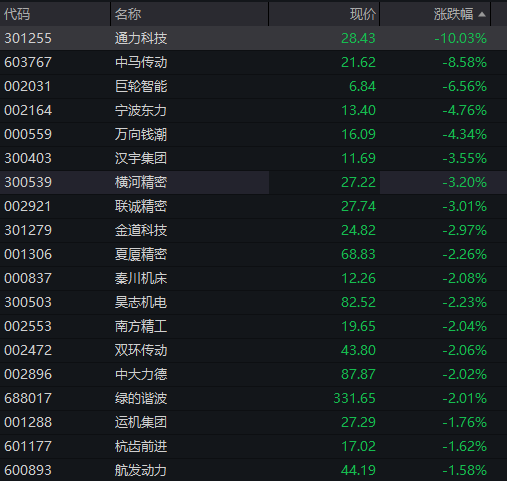Click price 331.65

[x=354, y=398]
